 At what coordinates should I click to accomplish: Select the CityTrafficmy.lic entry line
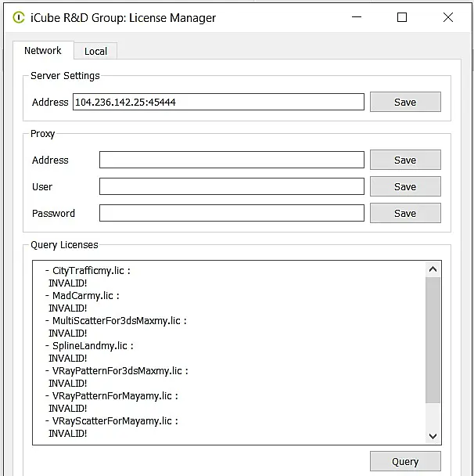[x=88, y=270]
